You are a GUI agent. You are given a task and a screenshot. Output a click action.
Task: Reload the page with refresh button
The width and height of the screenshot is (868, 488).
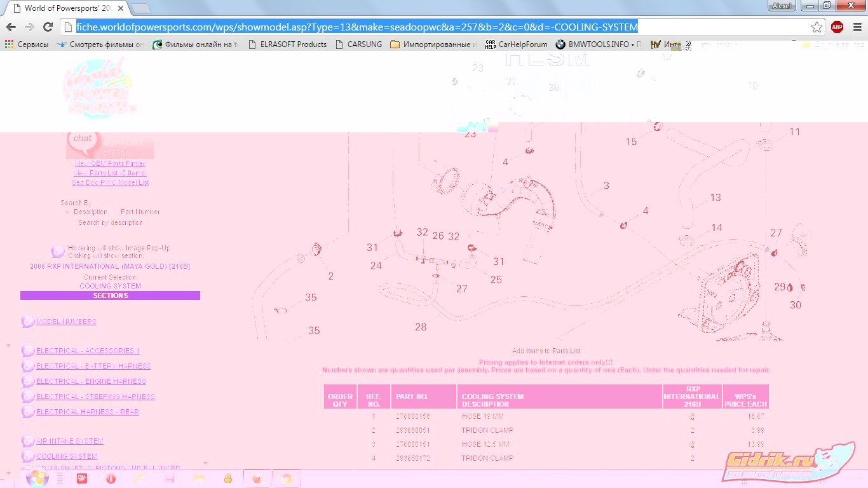[48, 27]
